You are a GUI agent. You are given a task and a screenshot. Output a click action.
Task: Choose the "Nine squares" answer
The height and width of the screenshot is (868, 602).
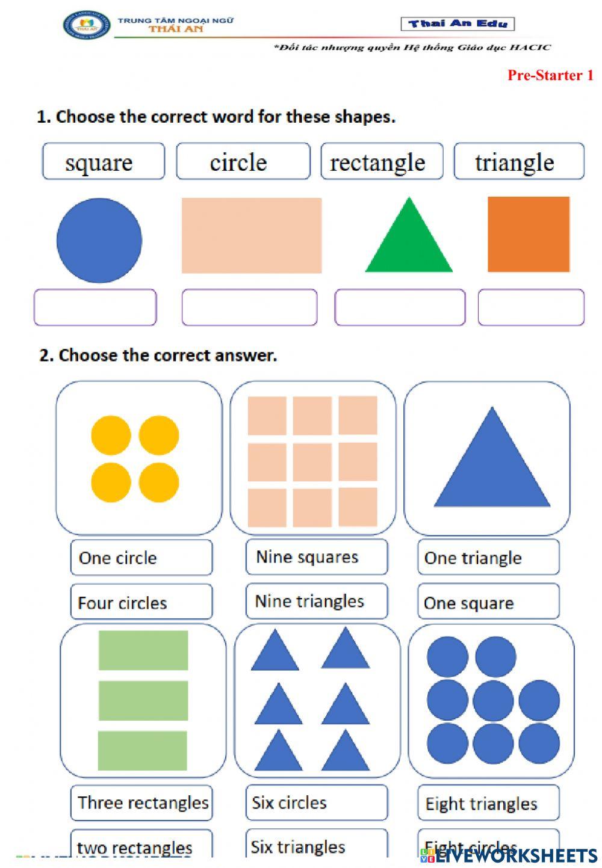tap(317, 557)
